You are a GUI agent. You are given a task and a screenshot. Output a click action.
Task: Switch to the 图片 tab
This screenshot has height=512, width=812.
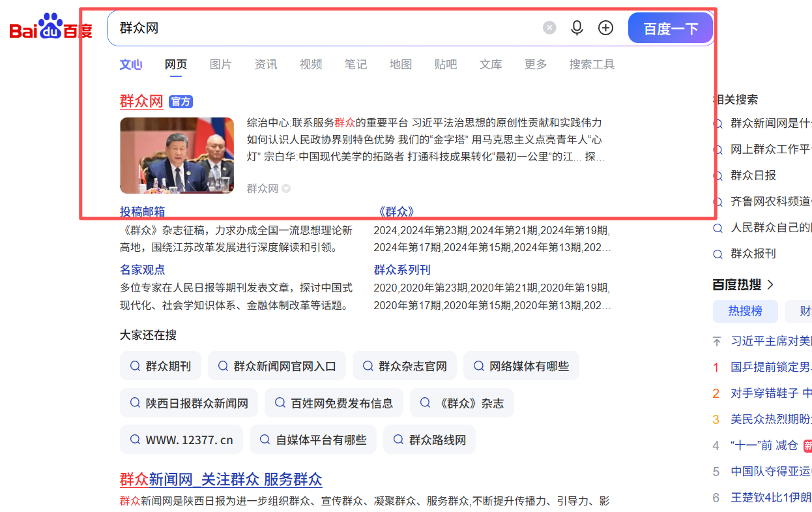(221, 65)
